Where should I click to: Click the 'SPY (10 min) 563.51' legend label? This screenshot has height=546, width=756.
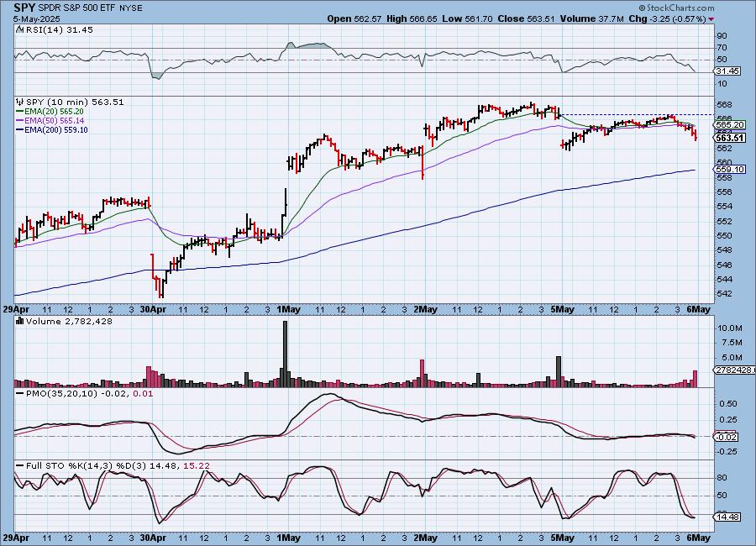(75, 102)
